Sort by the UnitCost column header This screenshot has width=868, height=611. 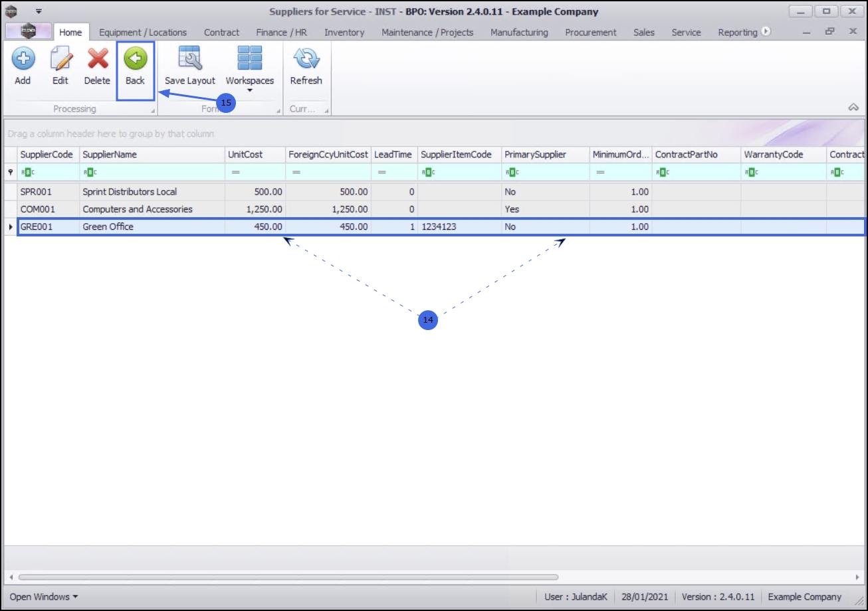(255, 154)
